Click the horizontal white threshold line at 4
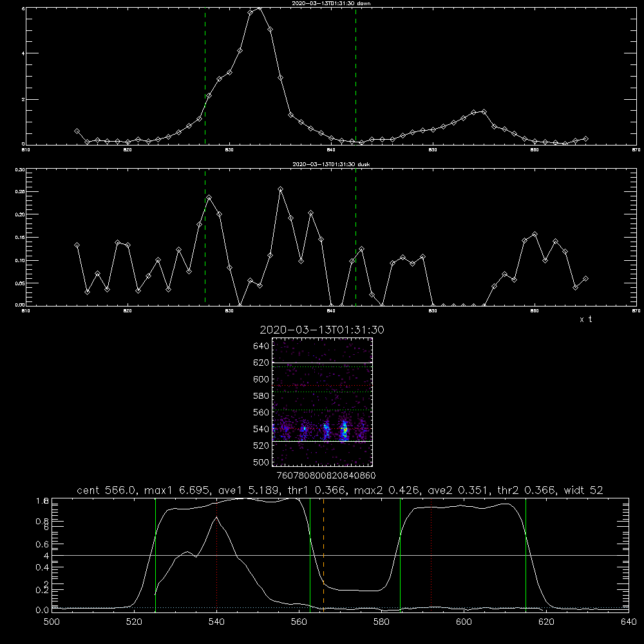 click(340, 555)
